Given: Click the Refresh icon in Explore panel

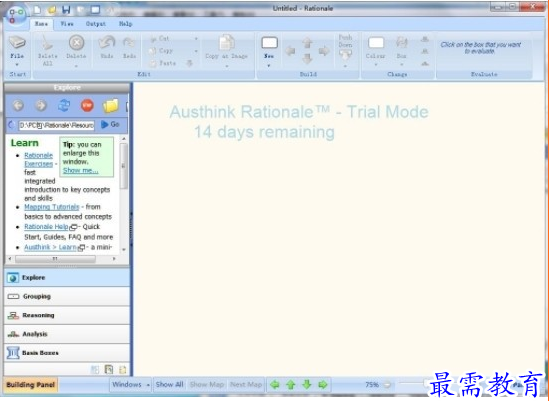Looking at the screenshot, I should (x=64, y=105).
